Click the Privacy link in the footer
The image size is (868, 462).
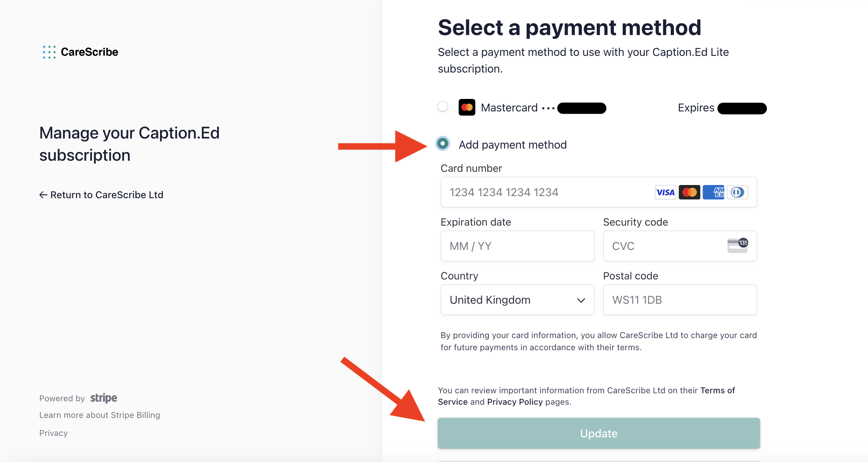tap(53, 433)
